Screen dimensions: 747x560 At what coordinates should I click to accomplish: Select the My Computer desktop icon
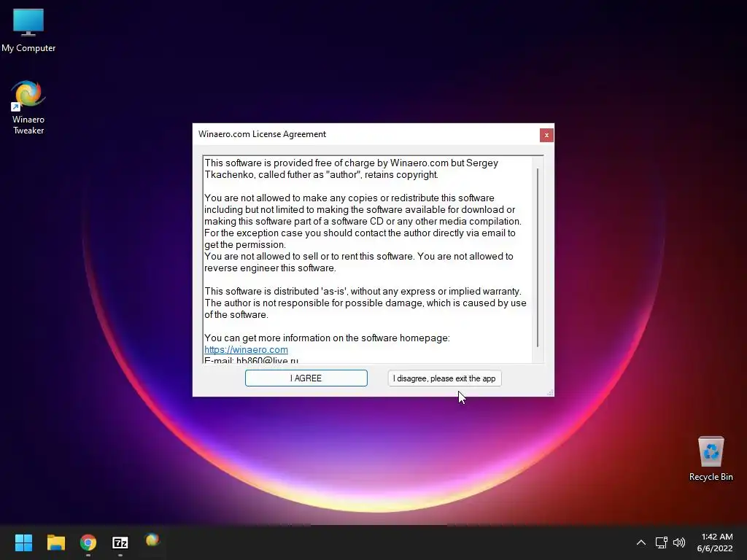(28, 31)
